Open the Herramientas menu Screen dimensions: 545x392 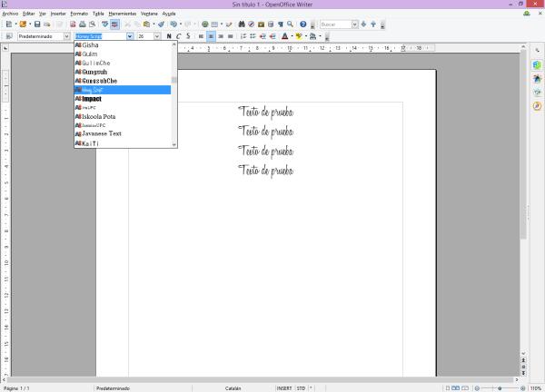(122, 14)
